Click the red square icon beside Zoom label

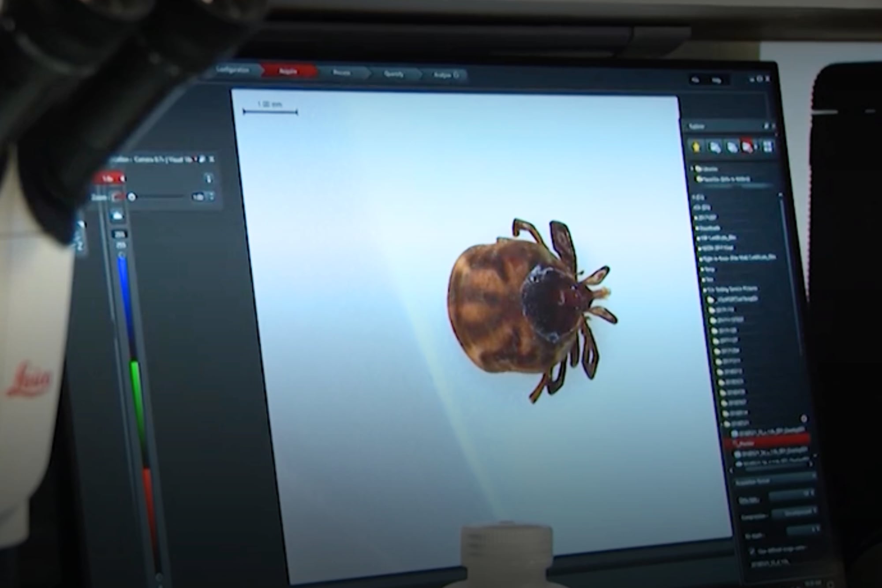[117, 197]
